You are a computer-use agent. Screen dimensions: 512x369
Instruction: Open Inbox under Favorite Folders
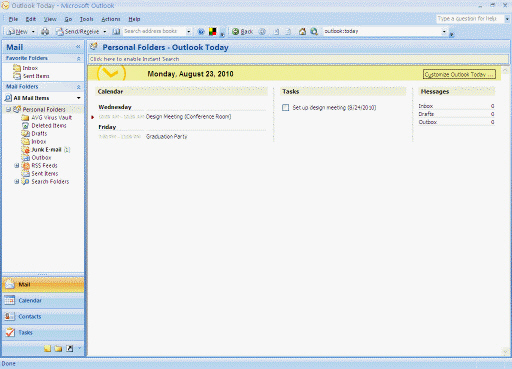tap(26, 68)
